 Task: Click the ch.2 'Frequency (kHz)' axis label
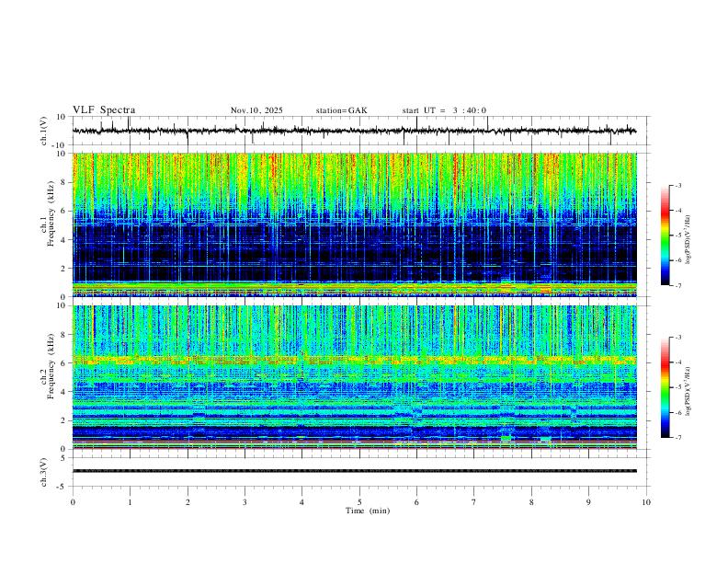coord(51,366)
